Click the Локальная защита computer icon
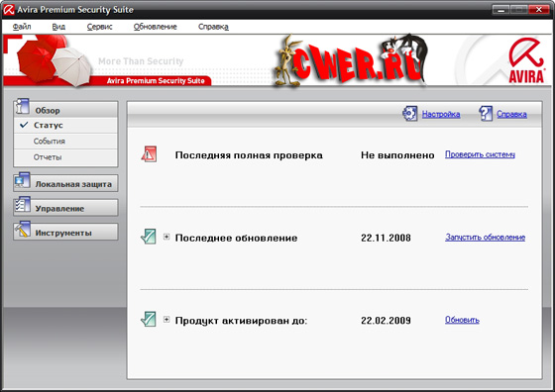 tap(22, 180)
